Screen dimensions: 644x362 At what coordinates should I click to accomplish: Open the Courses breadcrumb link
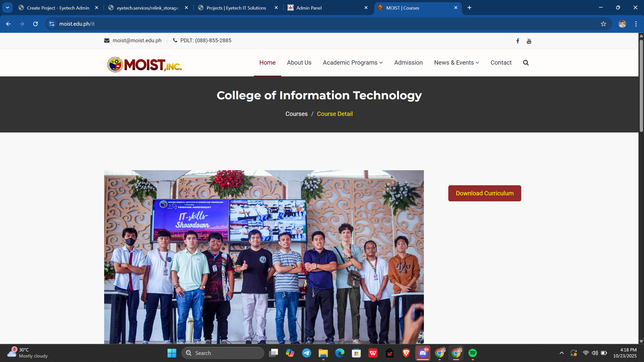tap(296, 114)
